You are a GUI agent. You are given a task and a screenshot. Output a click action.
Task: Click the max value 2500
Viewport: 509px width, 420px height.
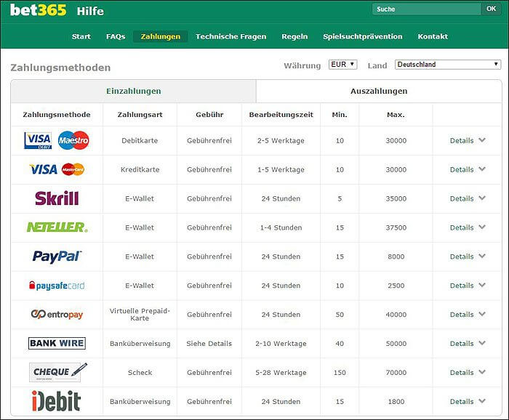point(396,286)
